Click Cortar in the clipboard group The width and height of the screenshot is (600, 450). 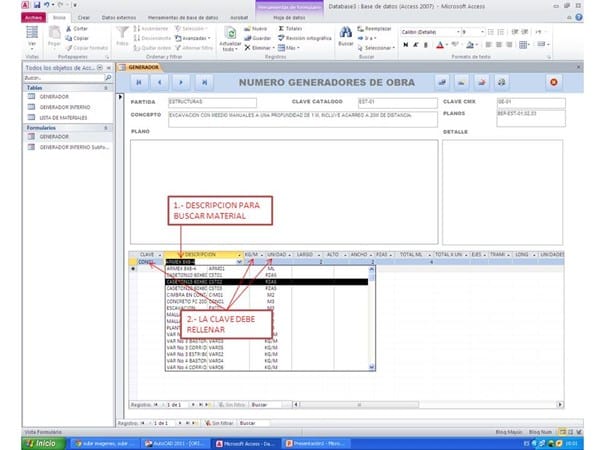click(x=77, y=29)
